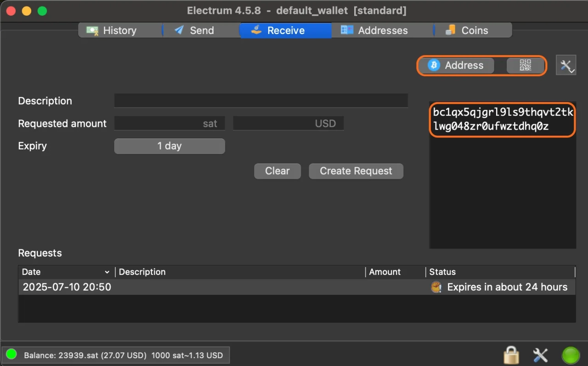The height and width of the screenshot is (366, 588).
Task: Switch to the History tab
Action: click(112, 30)
